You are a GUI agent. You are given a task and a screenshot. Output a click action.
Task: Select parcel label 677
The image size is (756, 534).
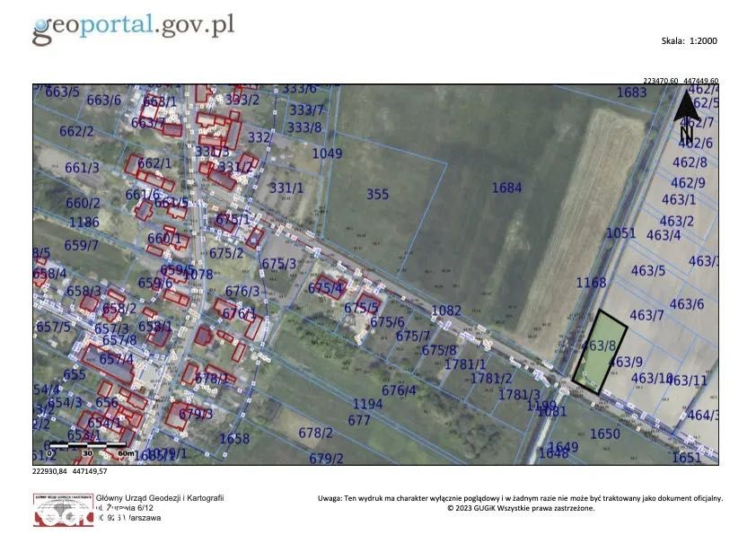click(359, 421)
